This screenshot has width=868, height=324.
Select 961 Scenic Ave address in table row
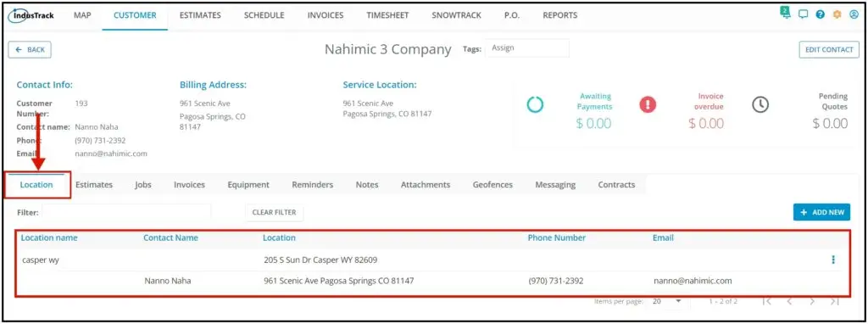tap(339, 281)
